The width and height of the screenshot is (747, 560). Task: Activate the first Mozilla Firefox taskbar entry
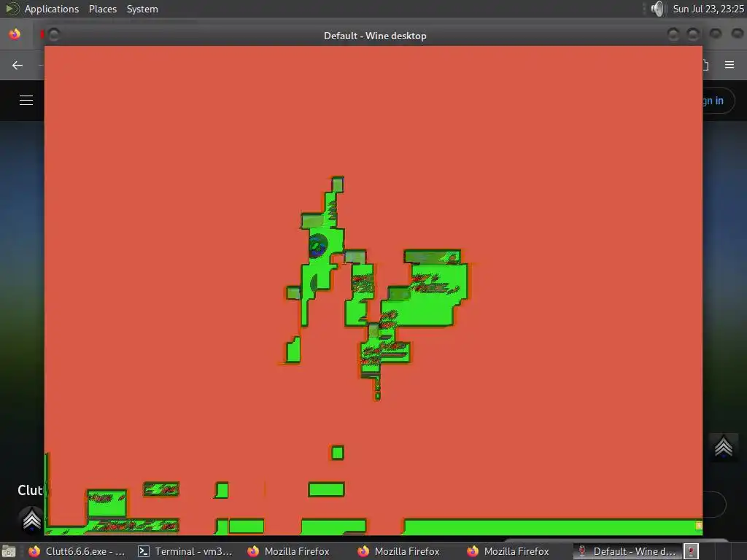click(x=289, y=551)
